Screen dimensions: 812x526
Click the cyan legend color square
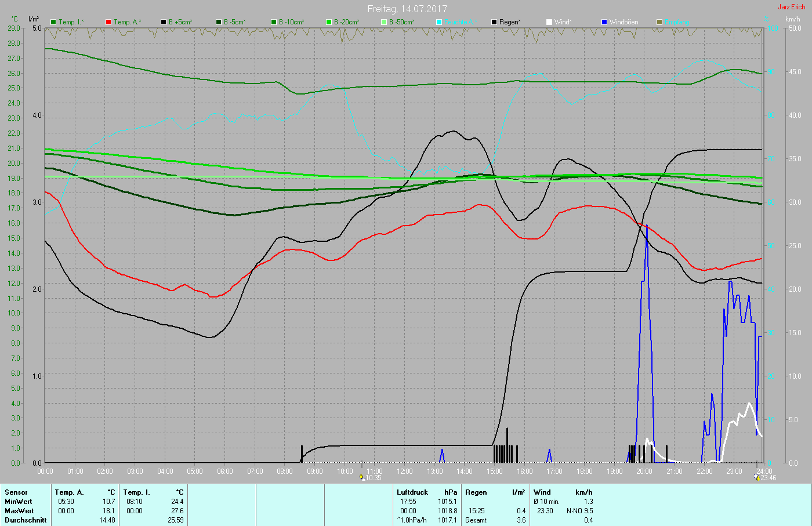pos(440,22)
